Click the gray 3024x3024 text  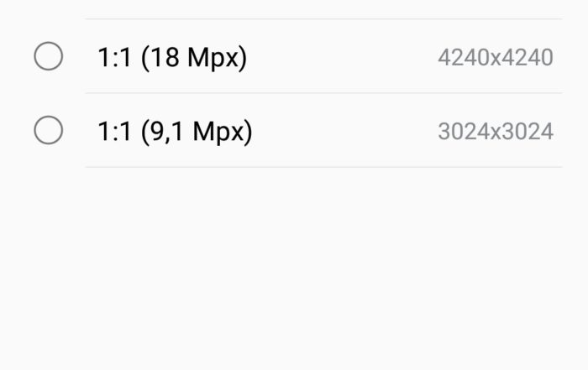point(496,132)
